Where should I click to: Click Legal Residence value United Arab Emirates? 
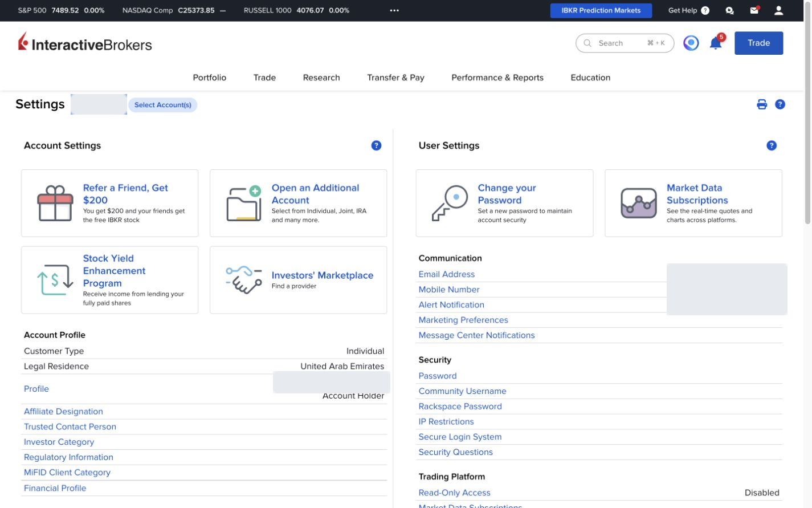coord(342,367)
